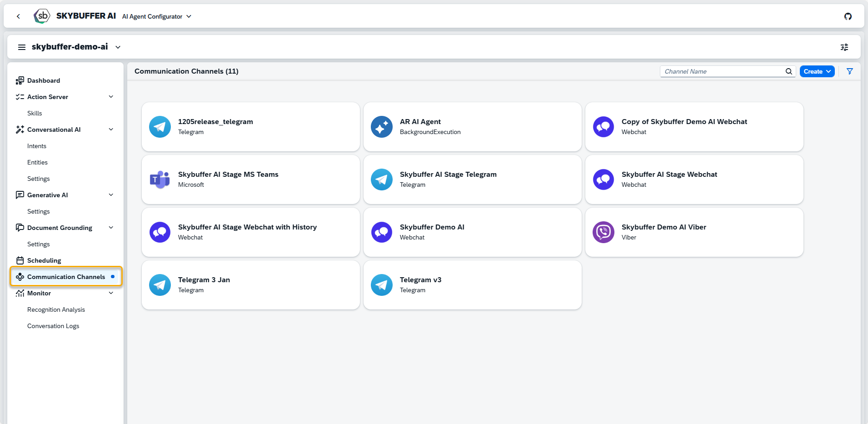Viewport: 868px width, 424px height.
Task: Click the Monitor chart icon
Action: tap(20, 293)
